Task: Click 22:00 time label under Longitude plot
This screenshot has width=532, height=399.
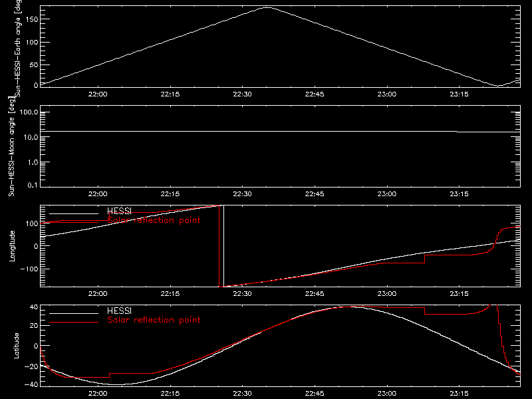Action: (x=98, y=294)
